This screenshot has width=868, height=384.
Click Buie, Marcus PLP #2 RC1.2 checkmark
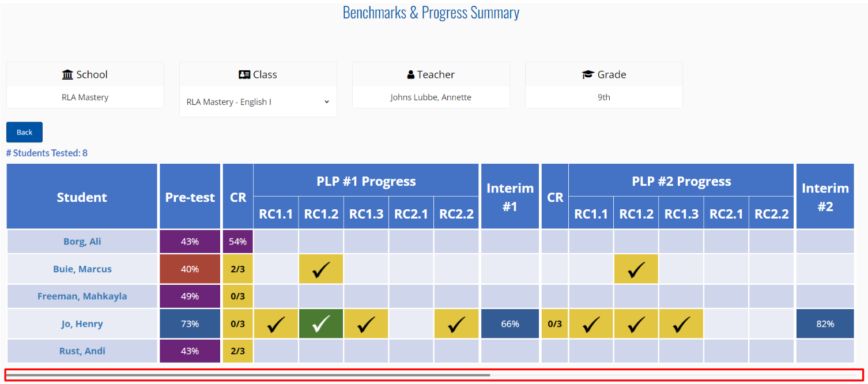pos(636,269)
